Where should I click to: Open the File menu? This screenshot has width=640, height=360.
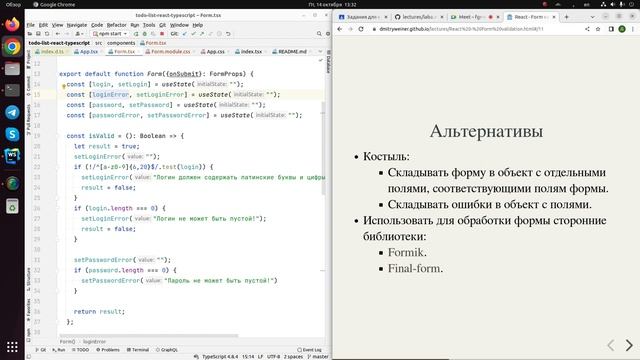[31, 25]
